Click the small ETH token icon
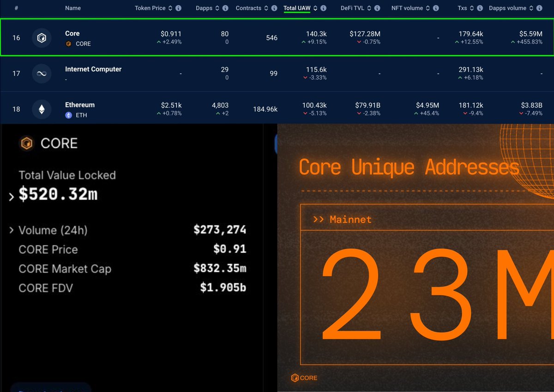 (68, 115)
